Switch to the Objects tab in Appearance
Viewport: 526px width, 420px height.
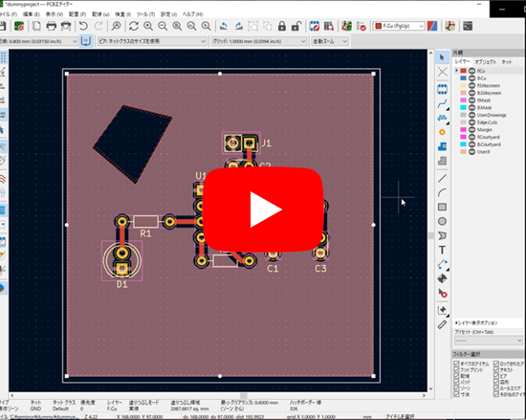click(x=485, y=62)
